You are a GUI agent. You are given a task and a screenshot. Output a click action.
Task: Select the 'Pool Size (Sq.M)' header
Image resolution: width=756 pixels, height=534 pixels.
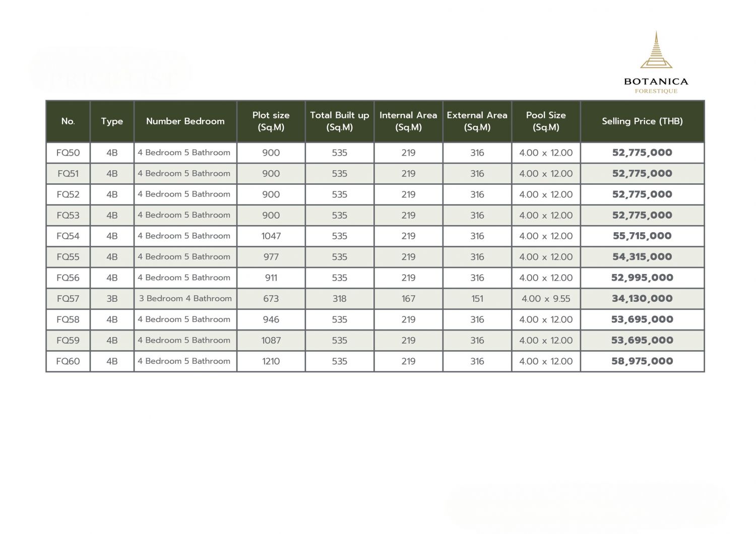pos(546,121)
